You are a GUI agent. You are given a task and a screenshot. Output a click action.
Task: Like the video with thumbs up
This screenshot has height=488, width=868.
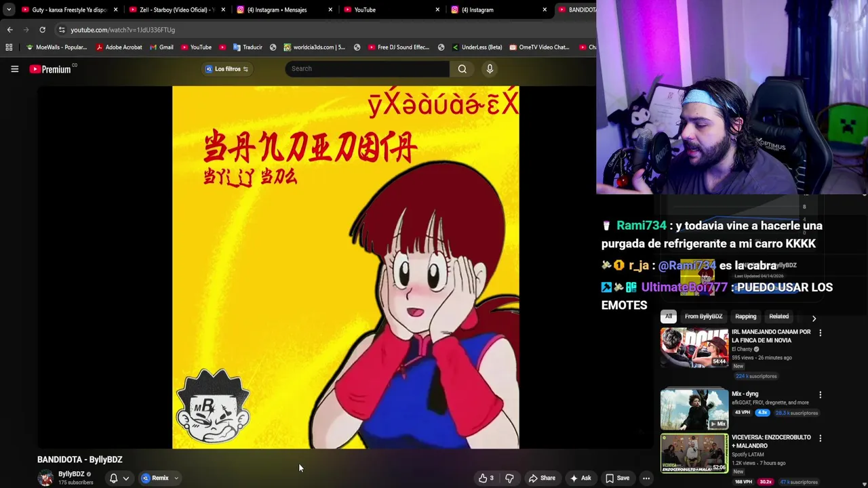coord(486,479)
